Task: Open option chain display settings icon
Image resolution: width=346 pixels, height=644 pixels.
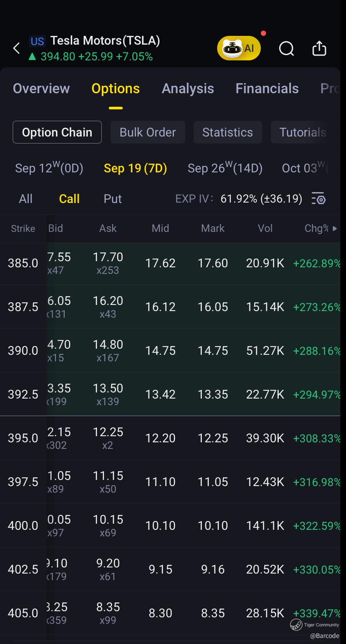Action: coord(318,199)
